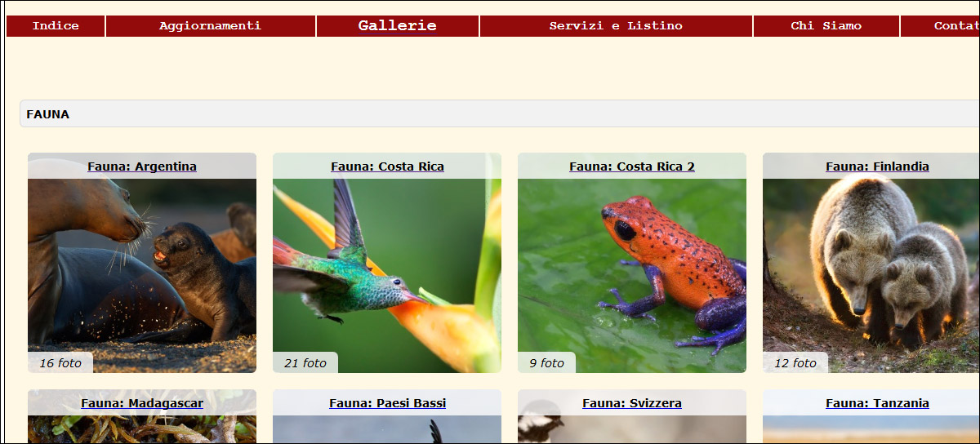Open the Contatti menu item

[x=941, y=26]
